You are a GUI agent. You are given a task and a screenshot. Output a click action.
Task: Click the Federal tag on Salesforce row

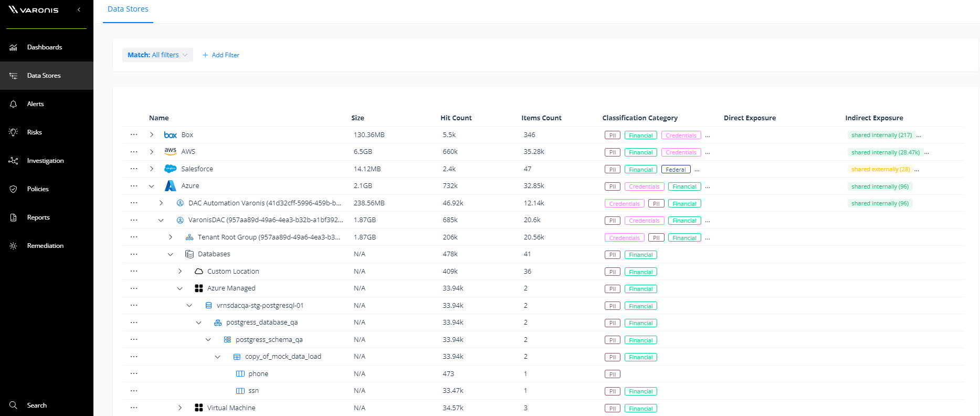(x=676, y=170)
